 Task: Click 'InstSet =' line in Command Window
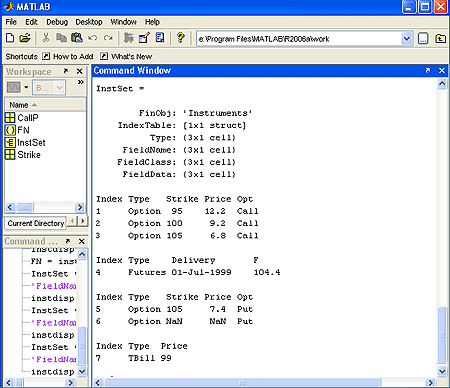(x=120, y=89)
